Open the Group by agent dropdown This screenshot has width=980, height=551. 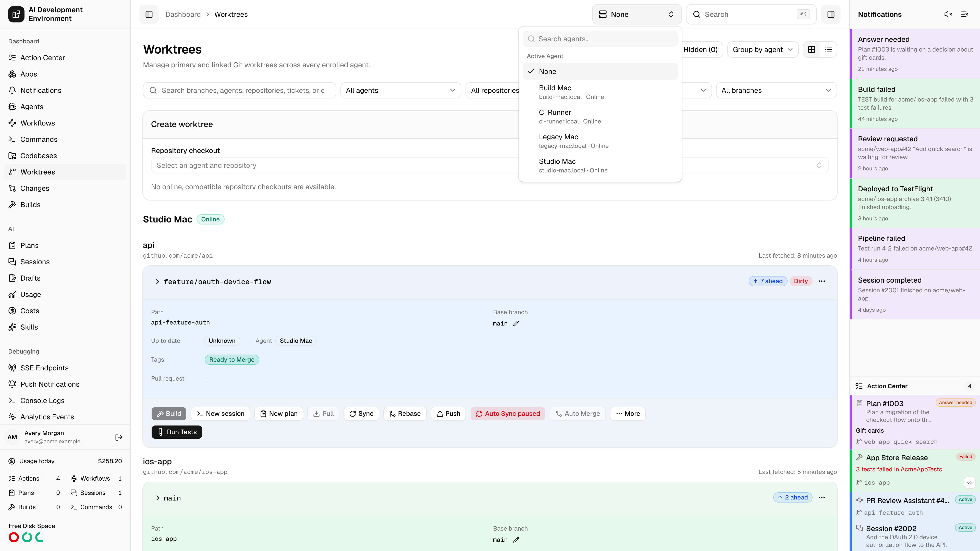coord(762,49)
